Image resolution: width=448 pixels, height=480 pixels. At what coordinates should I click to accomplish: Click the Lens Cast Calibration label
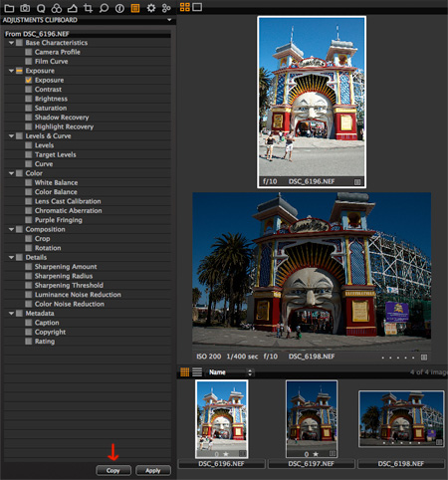point(68,201)
